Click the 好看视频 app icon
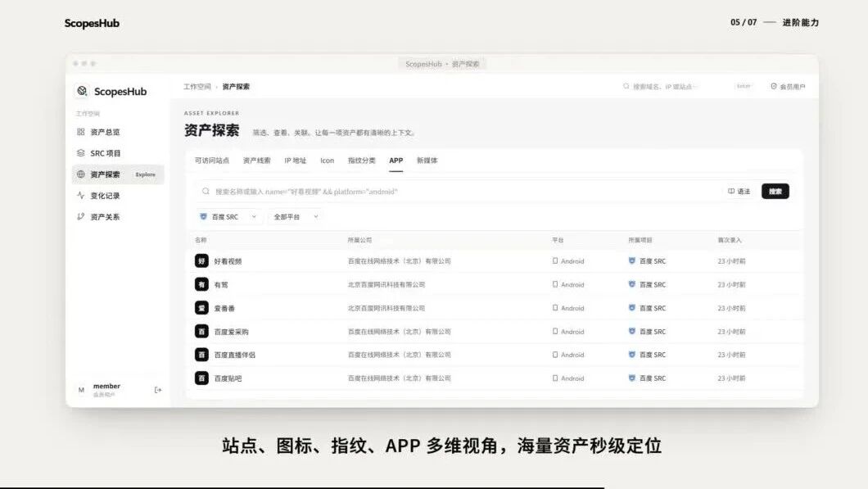The width and height of the screenshot is (868, 489). (201, 260)
